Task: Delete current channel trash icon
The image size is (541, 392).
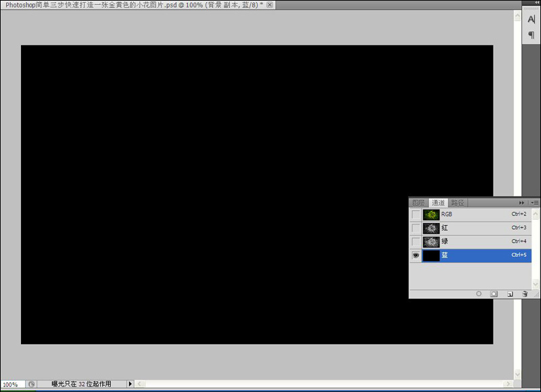Action: (525, 294)
